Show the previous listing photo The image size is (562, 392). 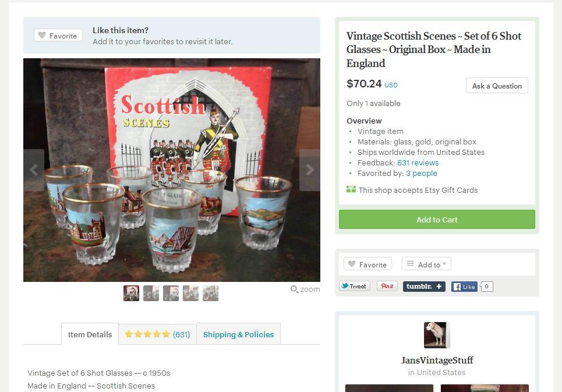34,170
